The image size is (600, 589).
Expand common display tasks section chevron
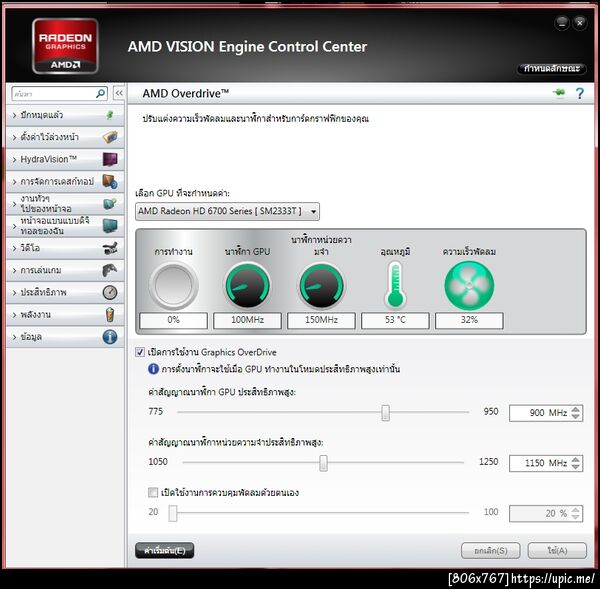click(x=14, y=204)
